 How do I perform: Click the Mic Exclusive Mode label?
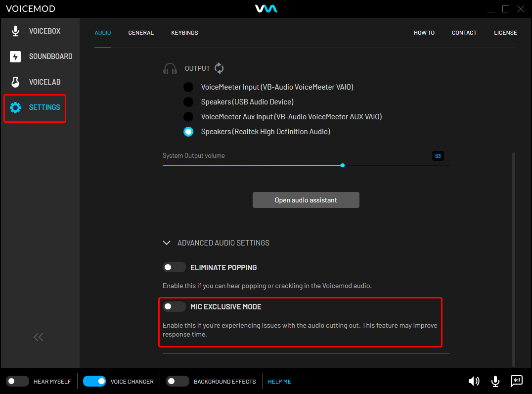(x=226, y=307)
